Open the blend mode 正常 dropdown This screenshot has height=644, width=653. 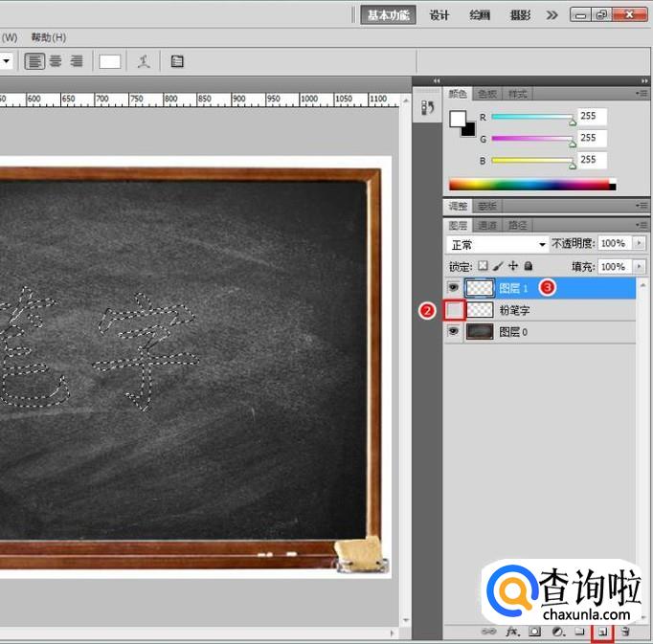tap(498, 244)
